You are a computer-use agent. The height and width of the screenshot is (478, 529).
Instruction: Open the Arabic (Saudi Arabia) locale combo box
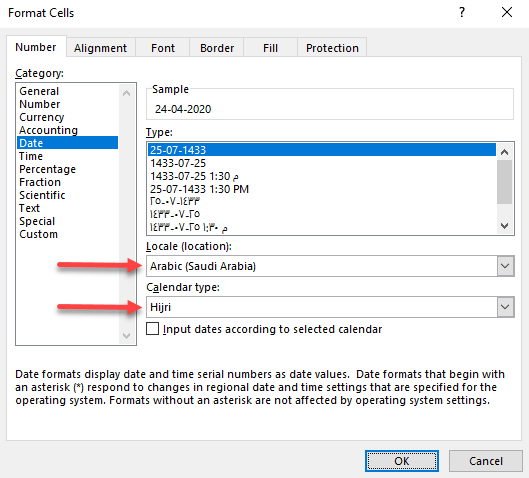tap(330, 266)
